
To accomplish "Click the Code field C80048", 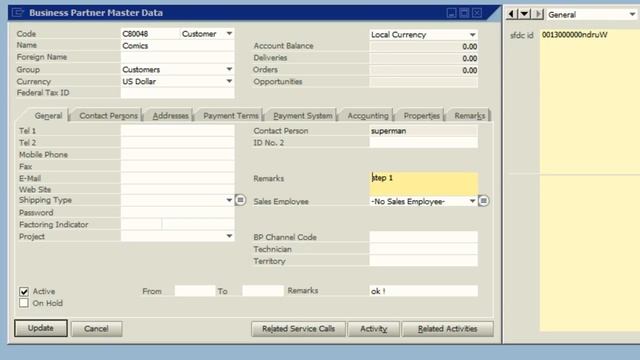I will pos(150,33).
